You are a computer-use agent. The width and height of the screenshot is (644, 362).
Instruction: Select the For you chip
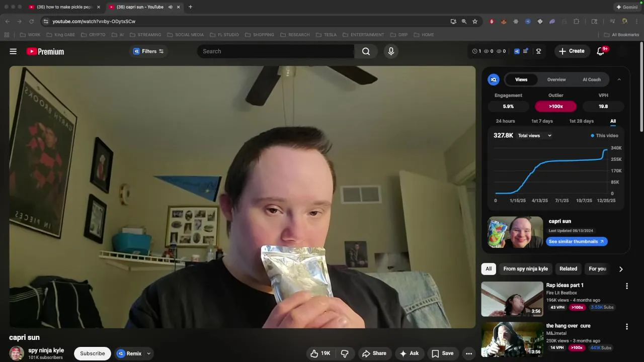pyautogui.click(x=597, y=269)
